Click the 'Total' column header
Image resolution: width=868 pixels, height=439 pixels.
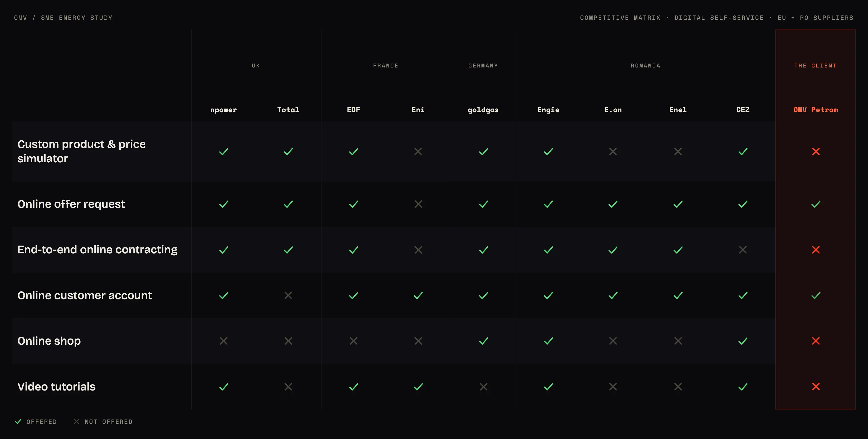pyautogui.click(x=288, y=110)
